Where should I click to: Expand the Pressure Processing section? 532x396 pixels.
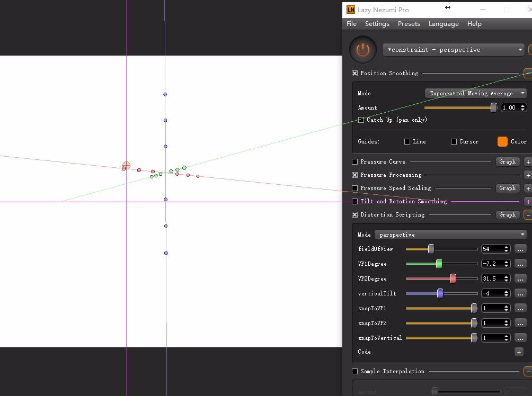(528, 175)
